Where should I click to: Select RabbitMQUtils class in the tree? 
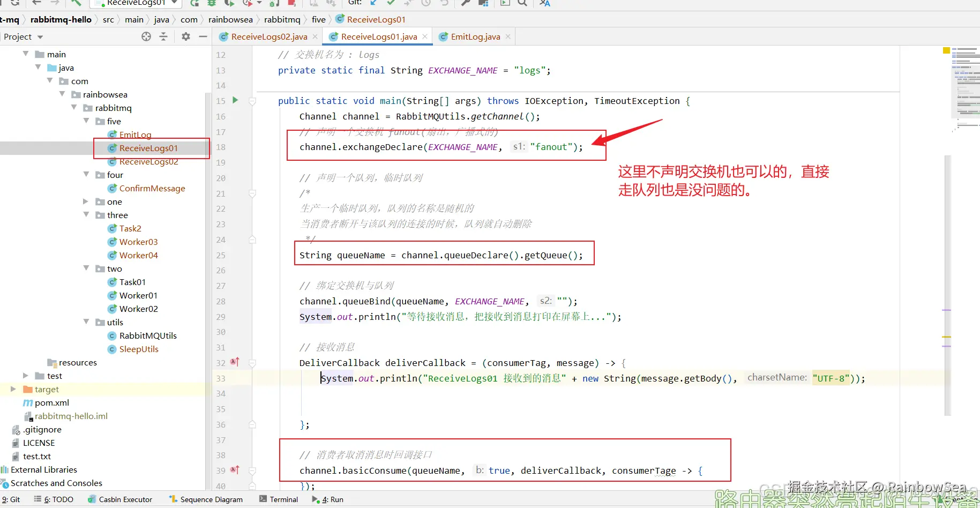tap(148, 335)
